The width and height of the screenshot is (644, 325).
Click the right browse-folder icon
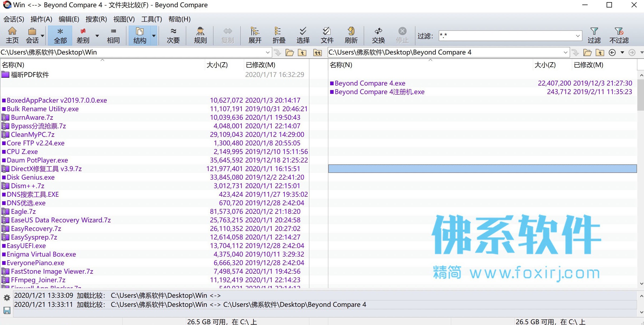point(587,53)
